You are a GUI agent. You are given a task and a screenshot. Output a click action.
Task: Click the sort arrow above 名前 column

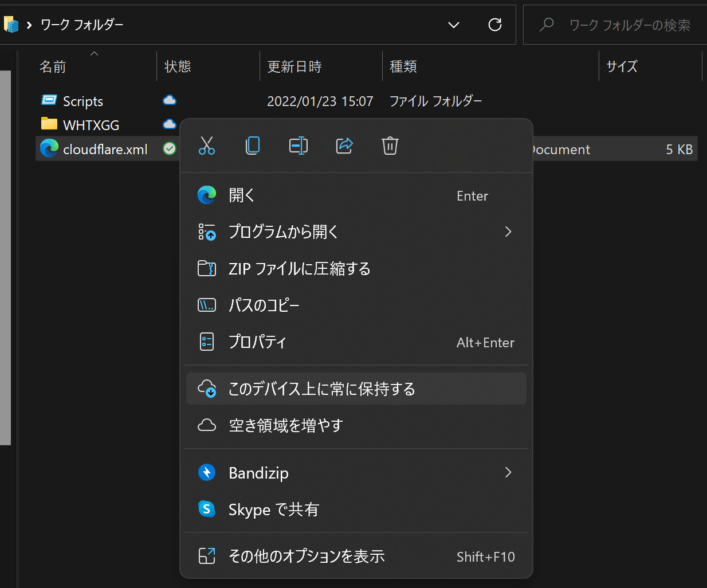pos(95,53)
